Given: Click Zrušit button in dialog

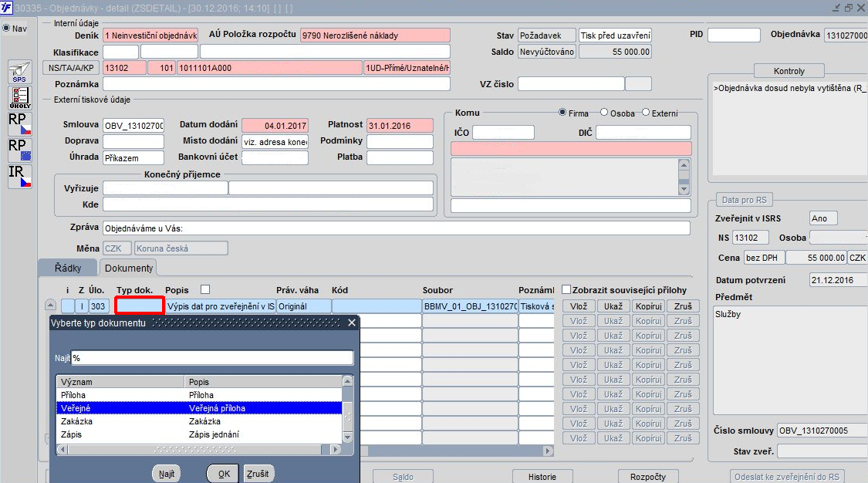Looking at the screenshot, I should click(x=258, y=474).
